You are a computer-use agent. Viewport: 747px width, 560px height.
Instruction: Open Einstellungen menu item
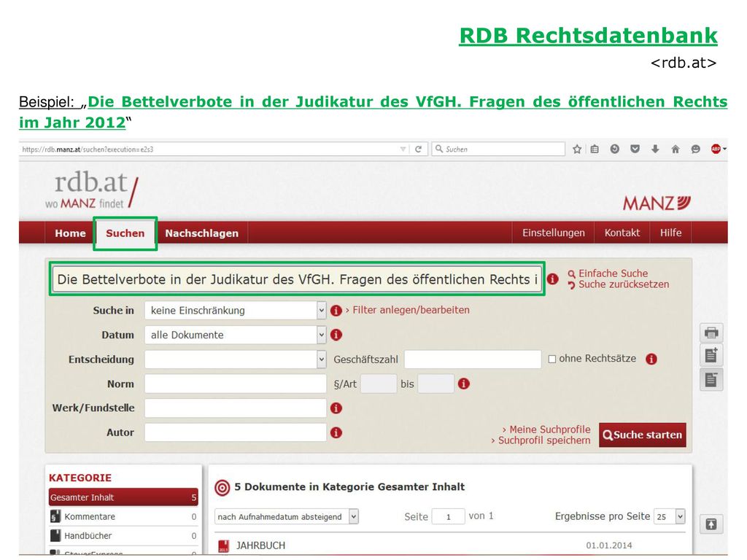pos(553,233)
